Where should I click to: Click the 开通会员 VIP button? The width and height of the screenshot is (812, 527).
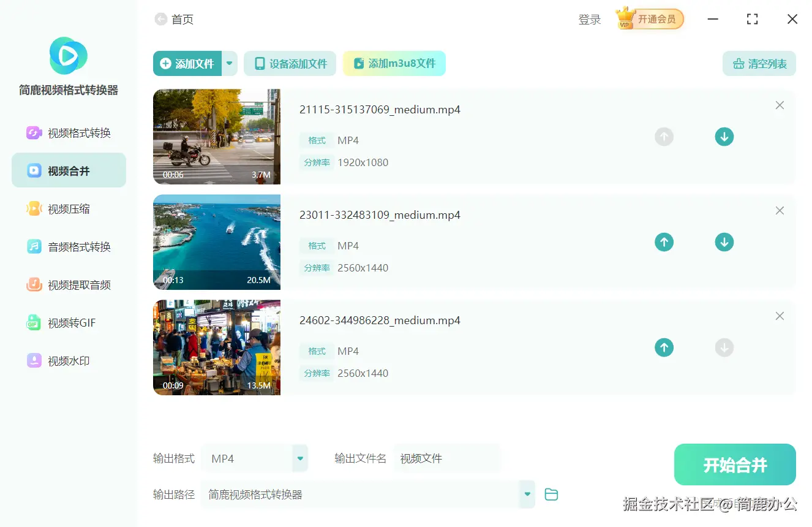tap(650, 19)
